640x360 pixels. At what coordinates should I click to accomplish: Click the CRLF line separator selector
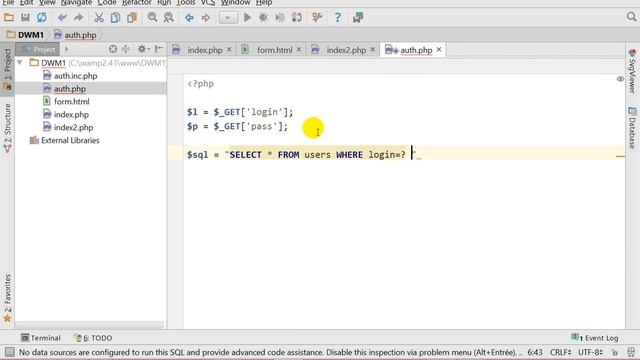coord(560,352)
